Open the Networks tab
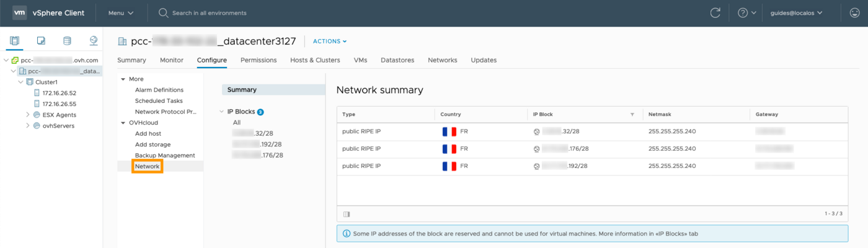This screenshot has height=248, width=868. click(x=443, y=60)
